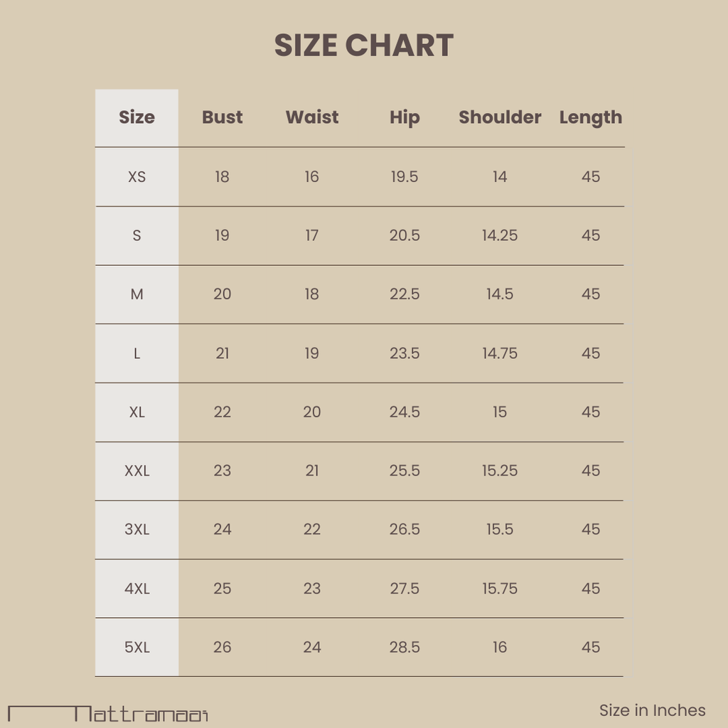
Task: Click the Length column header
Action: [x=590, y=118]
